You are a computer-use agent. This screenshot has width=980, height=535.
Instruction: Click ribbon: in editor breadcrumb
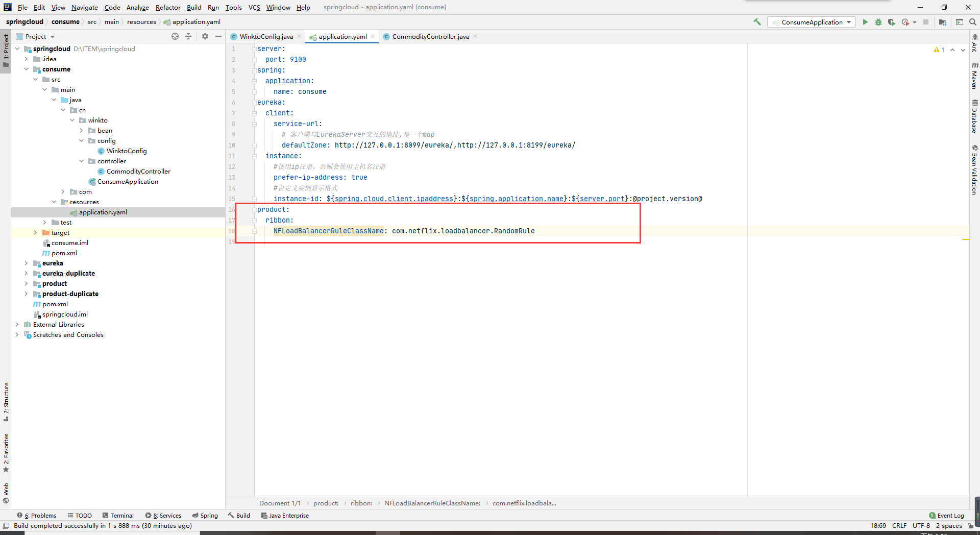tap(361, 503)
